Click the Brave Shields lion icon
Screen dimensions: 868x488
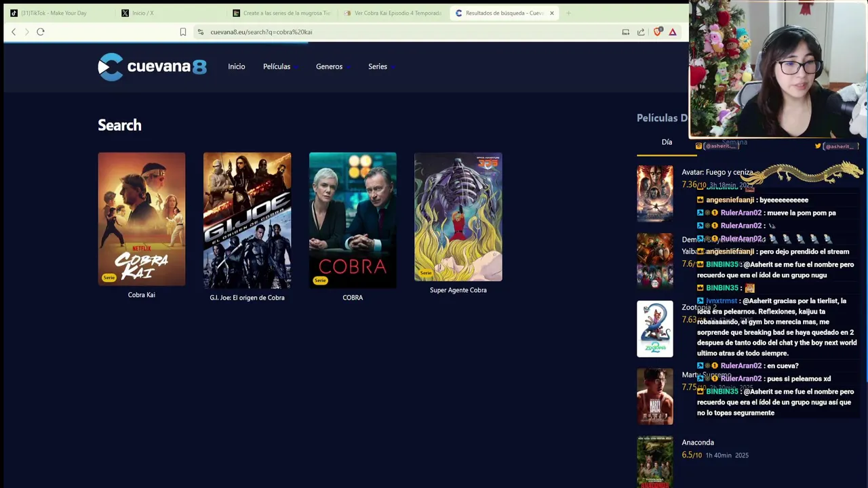click(657, 32)
